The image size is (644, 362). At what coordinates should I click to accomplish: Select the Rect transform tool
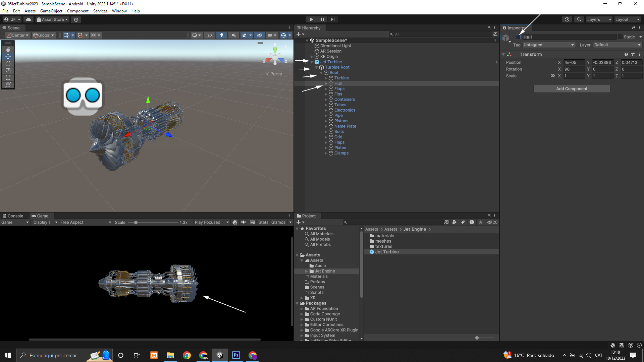click(x=8, y=78)
